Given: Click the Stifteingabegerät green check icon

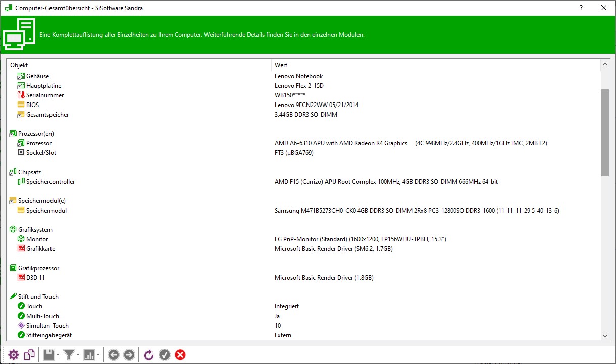Looking at the screenshot, I should point(21,335).
